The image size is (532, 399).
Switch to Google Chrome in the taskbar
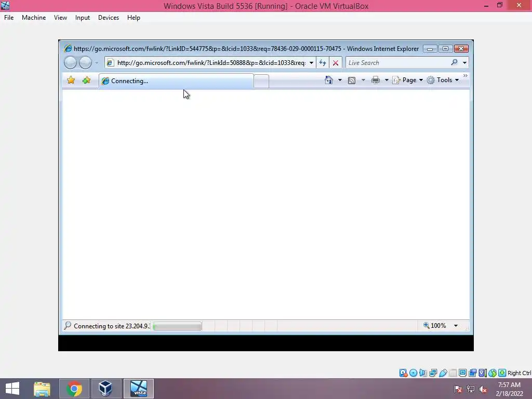[74, 389]
